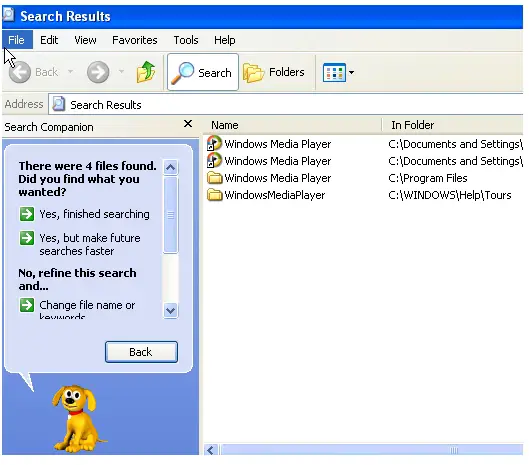Toggle the Folders toolbar button
The image size is (529, 465).
[x=274, y=72]
